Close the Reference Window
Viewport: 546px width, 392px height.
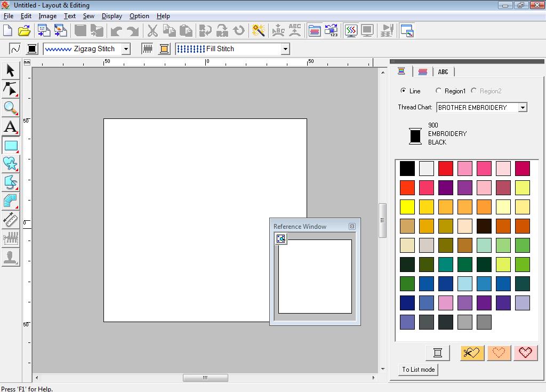[x=352, y=227]
